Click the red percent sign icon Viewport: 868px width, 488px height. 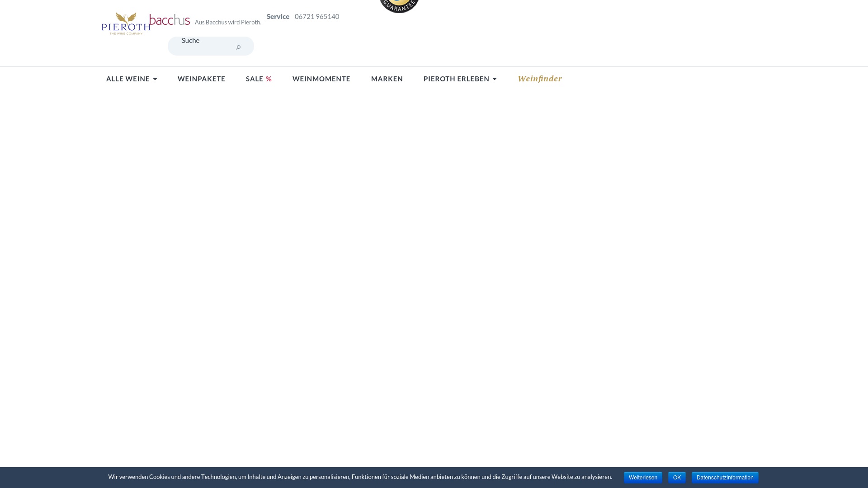pos(269,79)
